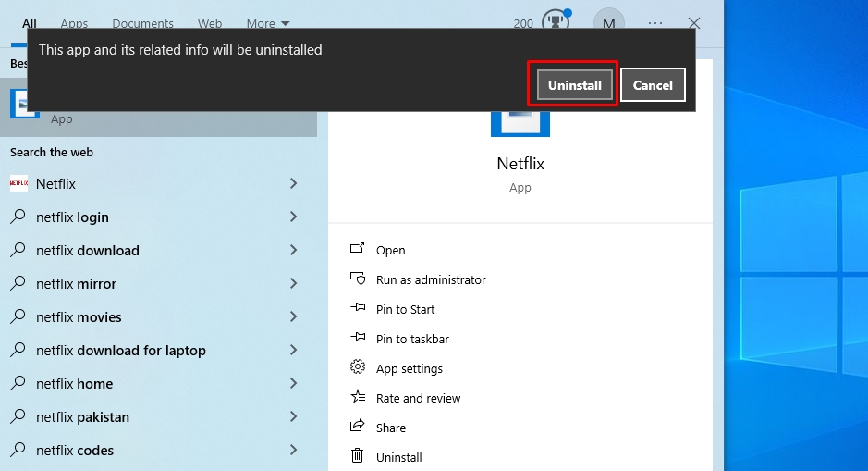Expand arrow beside Netflix web result

[x=293, y=183]
